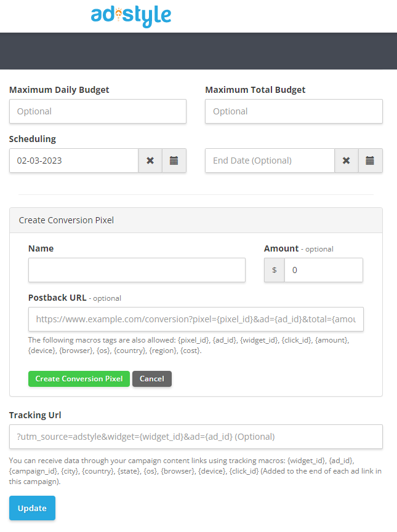Select the End Date (Optional) field
This screenshot has width=397, height=532.
270,161
